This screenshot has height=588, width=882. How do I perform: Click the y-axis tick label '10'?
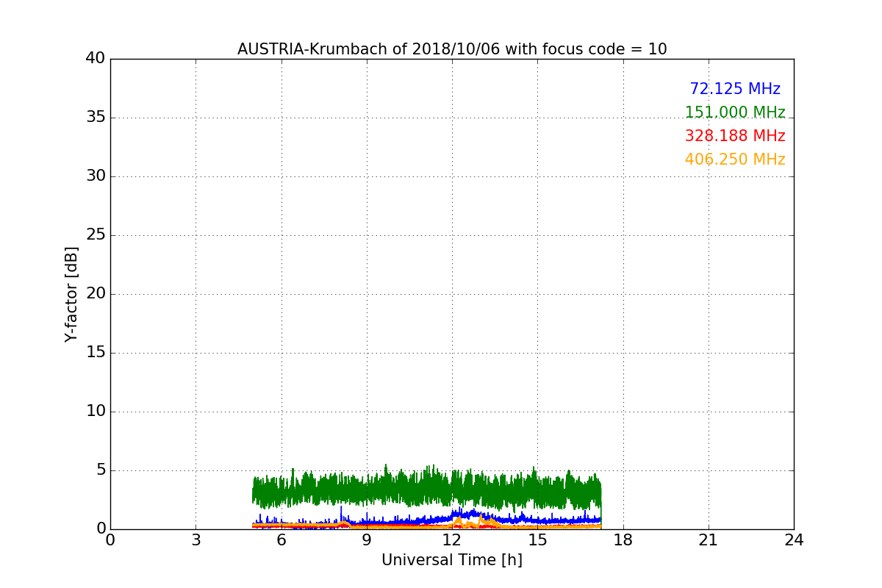96,412
